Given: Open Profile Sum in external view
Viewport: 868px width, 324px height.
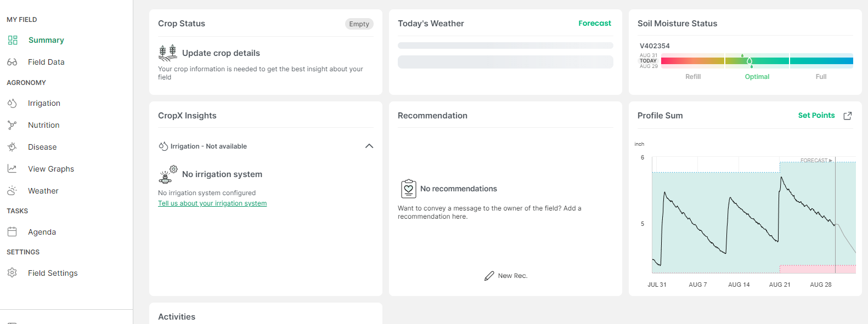Looking at the screenshot, I should pos(848,116).
